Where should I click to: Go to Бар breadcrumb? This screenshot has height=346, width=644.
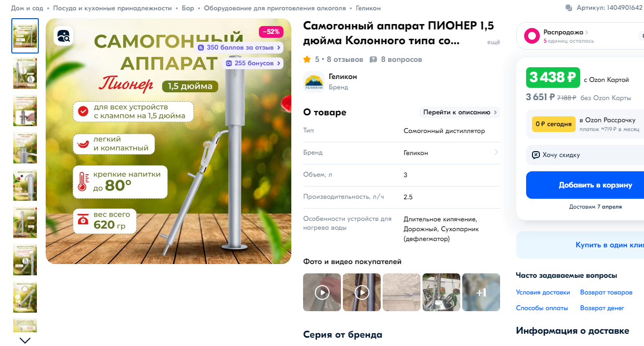click(x=188, y=8)
